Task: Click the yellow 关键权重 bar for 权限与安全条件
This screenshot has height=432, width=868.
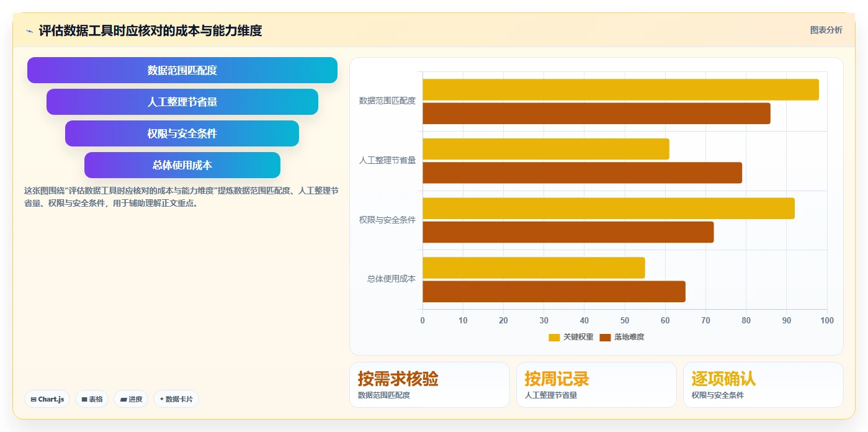Action: click(609, 208)
